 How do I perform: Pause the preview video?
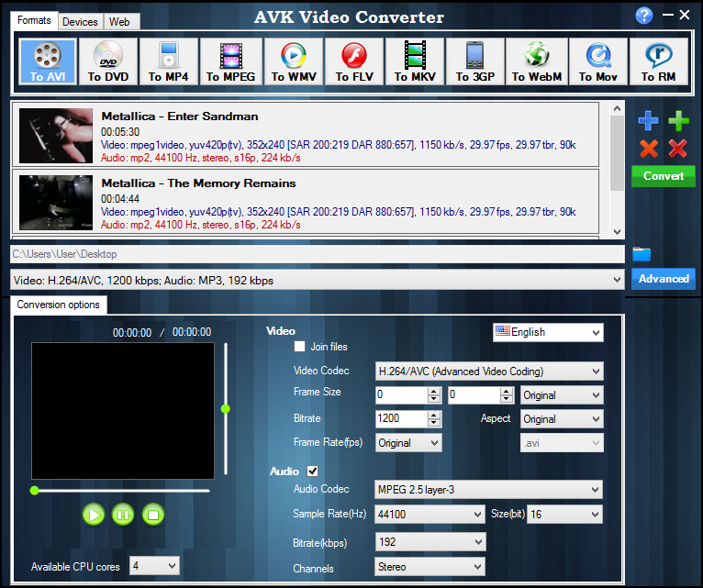(x=123, y=515)
